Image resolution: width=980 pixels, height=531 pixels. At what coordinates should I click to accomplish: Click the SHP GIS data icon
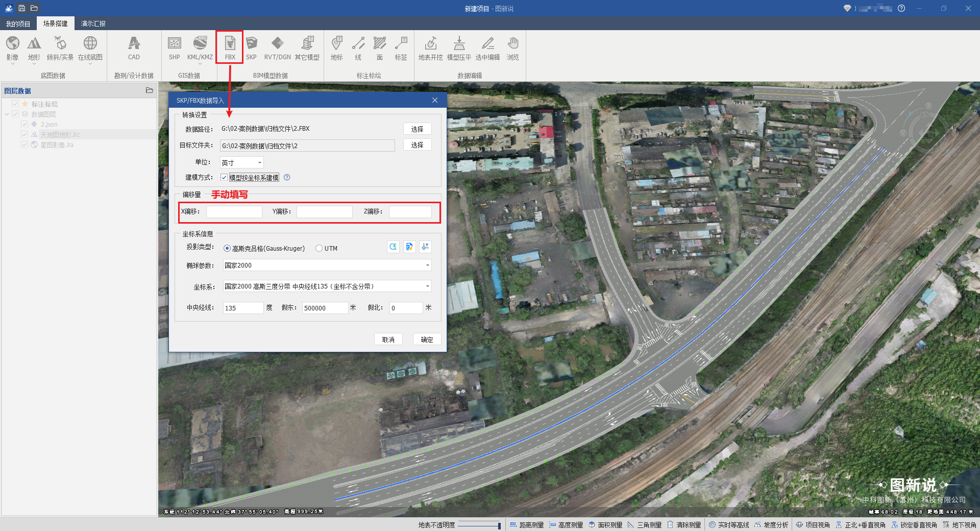(174, 47)
